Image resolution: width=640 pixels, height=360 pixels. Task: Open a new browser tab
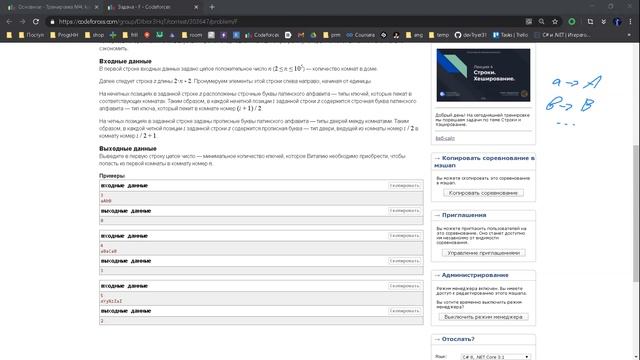212,7
